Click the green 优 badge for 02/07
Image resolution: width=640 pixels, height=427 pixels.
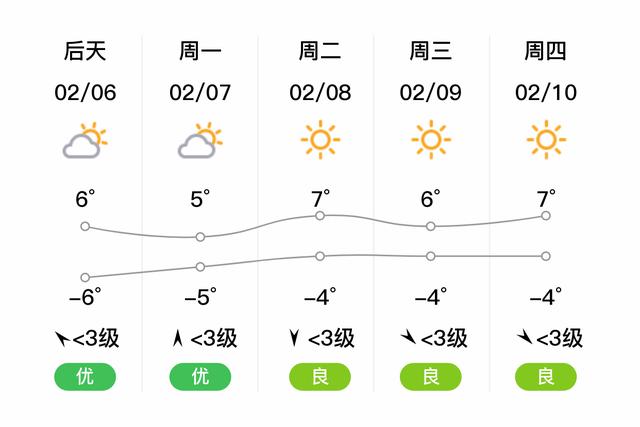coord(200,376)
